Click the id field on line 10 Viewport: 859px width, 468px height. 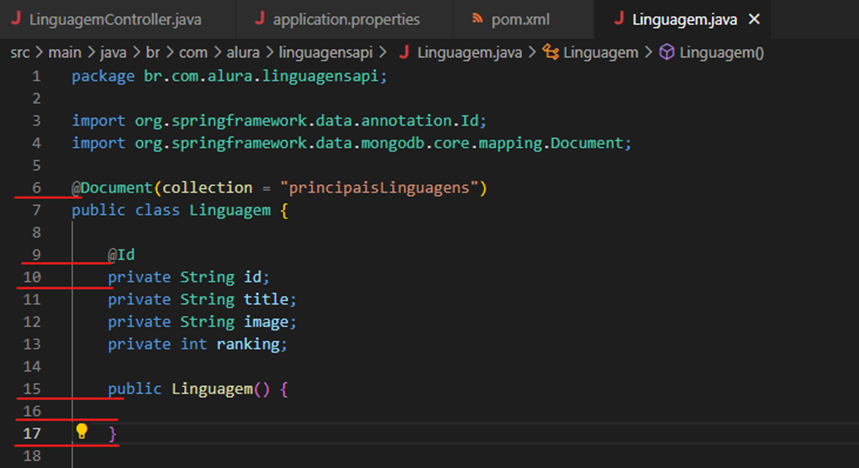pyautogui.click(x=253, y=277)
